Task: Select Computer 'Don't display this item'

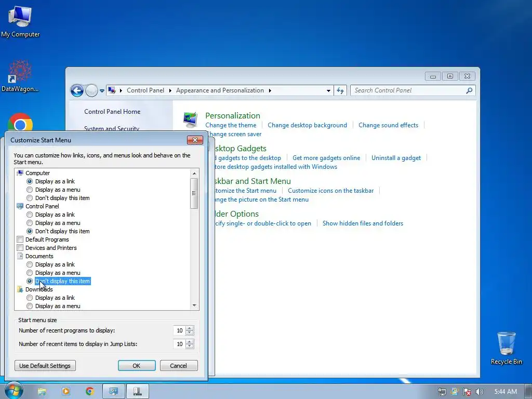Action: (30, 198)
